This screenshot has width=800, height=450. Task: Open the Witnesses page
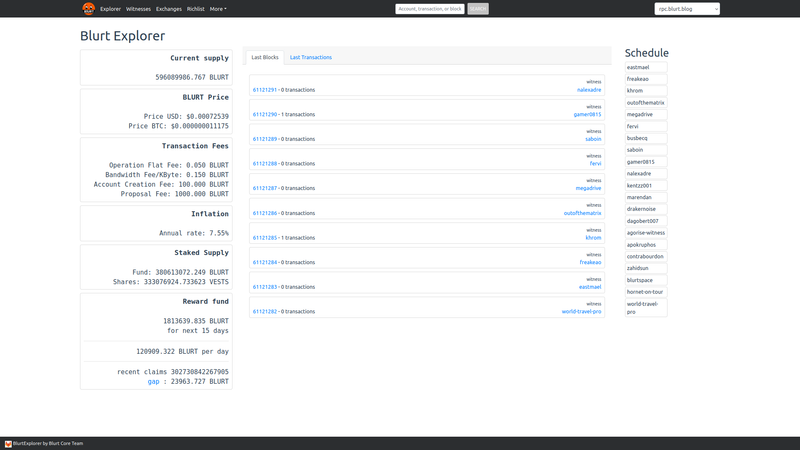coord(138,9)
